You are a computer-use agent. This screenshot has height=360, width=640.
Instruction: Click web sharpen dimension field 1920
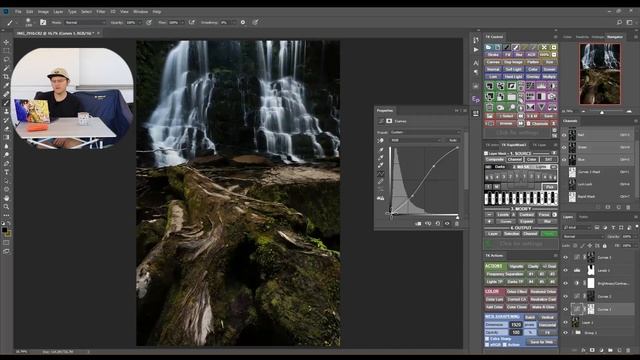(516, 325)
